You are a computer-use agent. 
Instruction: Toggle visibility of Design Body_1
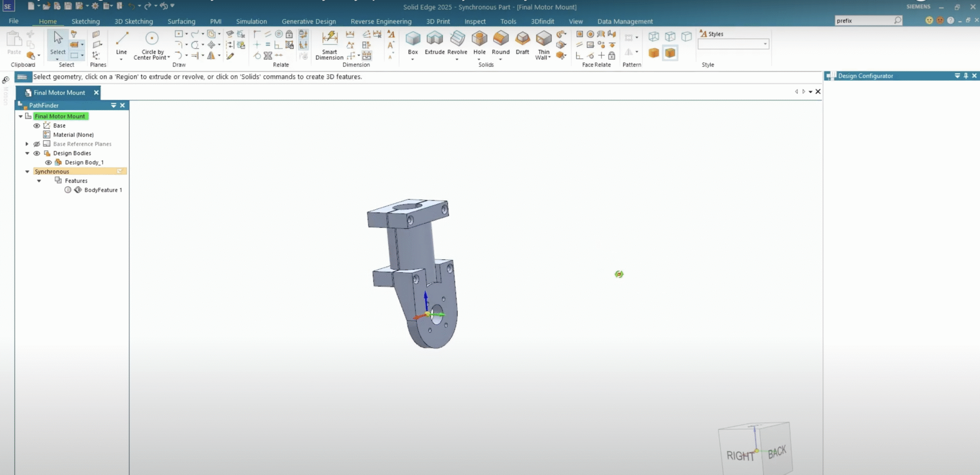48,162
